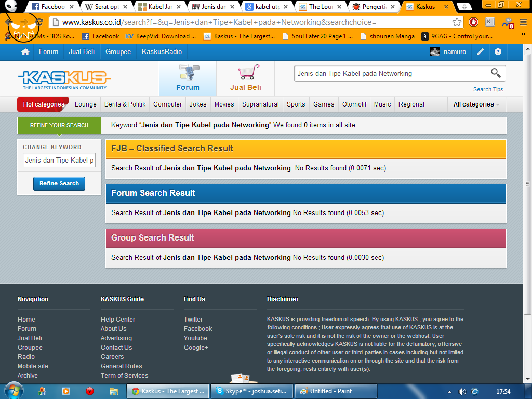This screenshot has height=399, width=532.
Task: Click the search magnifier icon
Action: tap(496, 73)
